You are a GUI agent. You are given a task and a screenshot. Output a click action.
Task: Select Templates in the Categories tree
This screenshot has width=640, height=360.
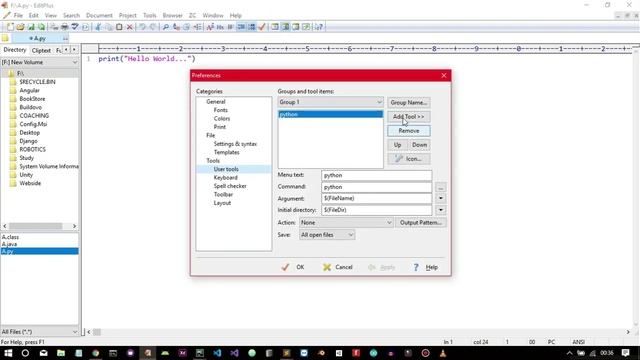[x=227, y=152]
